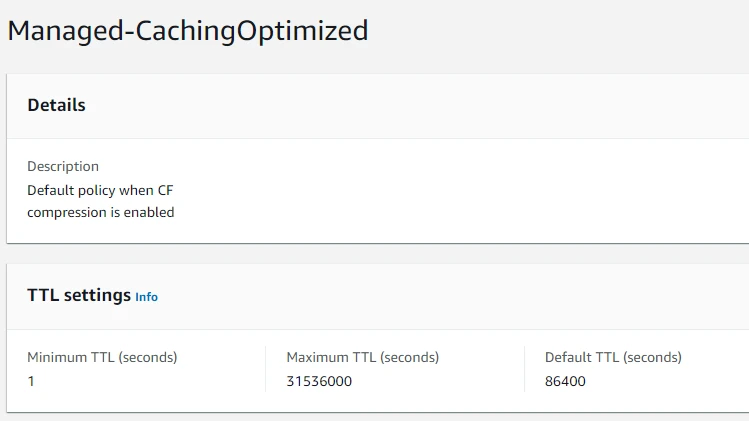Click divider between Minimum and Maximum TTL

tap(265, 369)
